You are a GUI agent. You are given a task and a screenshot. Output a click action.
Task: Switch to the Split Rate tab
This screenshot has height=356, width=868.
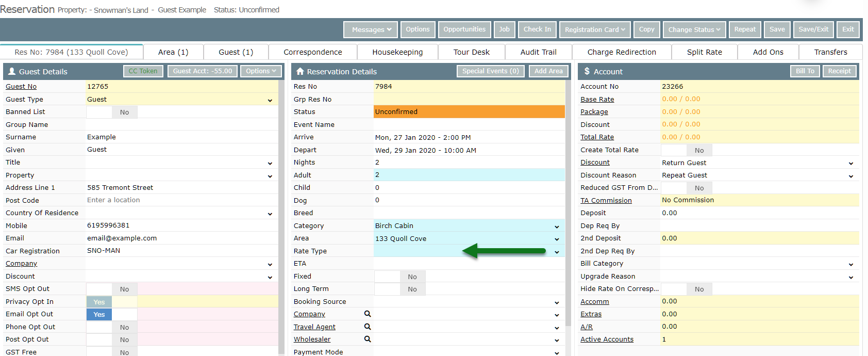point(705,52)
